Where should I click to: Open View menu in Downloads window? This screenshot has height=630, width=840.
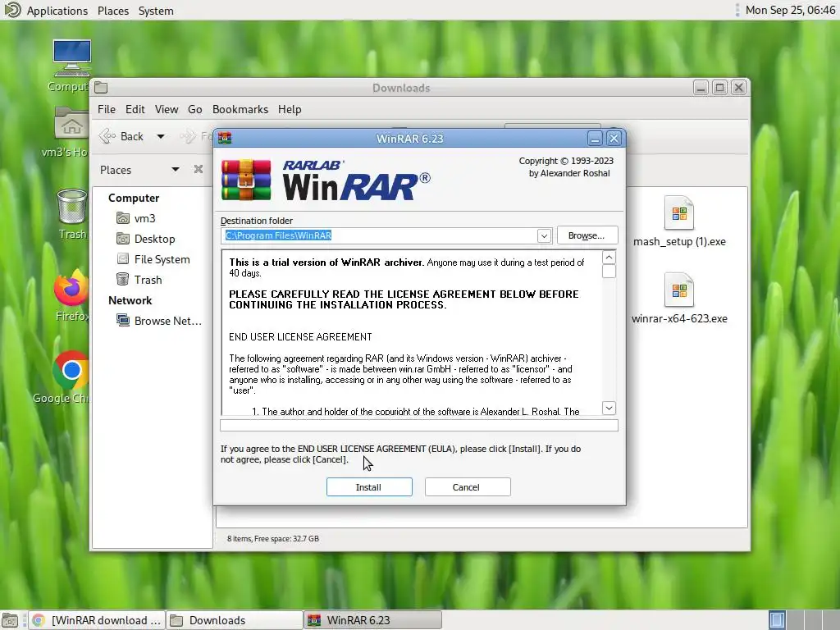pos(166,109)
